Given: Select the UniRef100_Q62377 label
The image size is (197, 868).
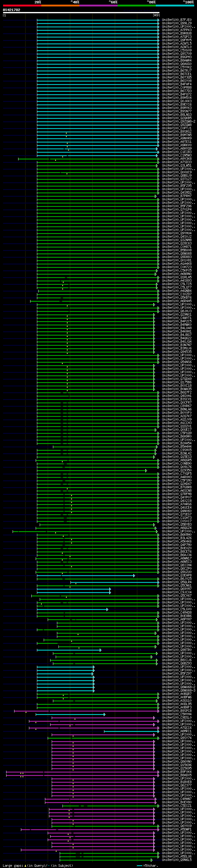Looking at the screenshot, I should point(177,785).
